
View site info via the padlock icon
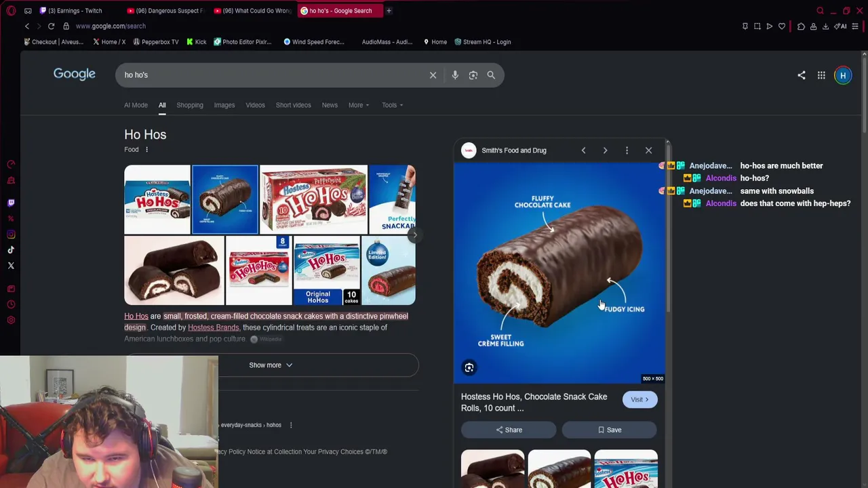[66, 26]
